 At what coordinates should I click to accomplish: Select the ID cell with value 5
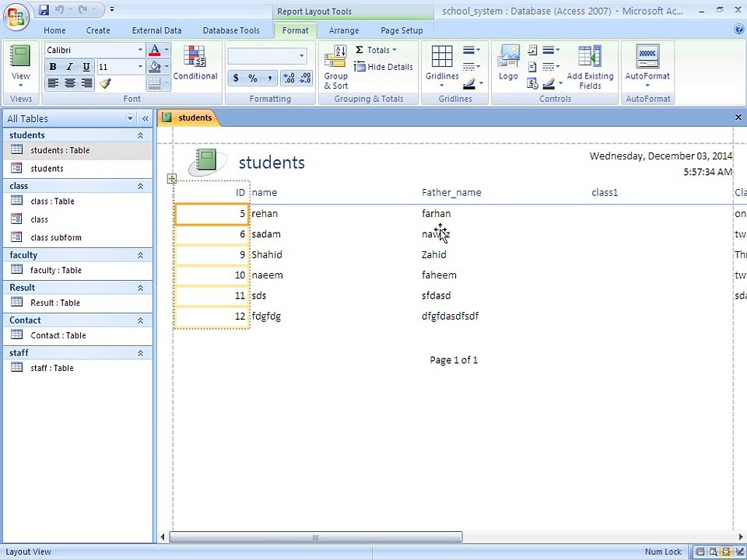pyautogui.click(x=212, y=214)
